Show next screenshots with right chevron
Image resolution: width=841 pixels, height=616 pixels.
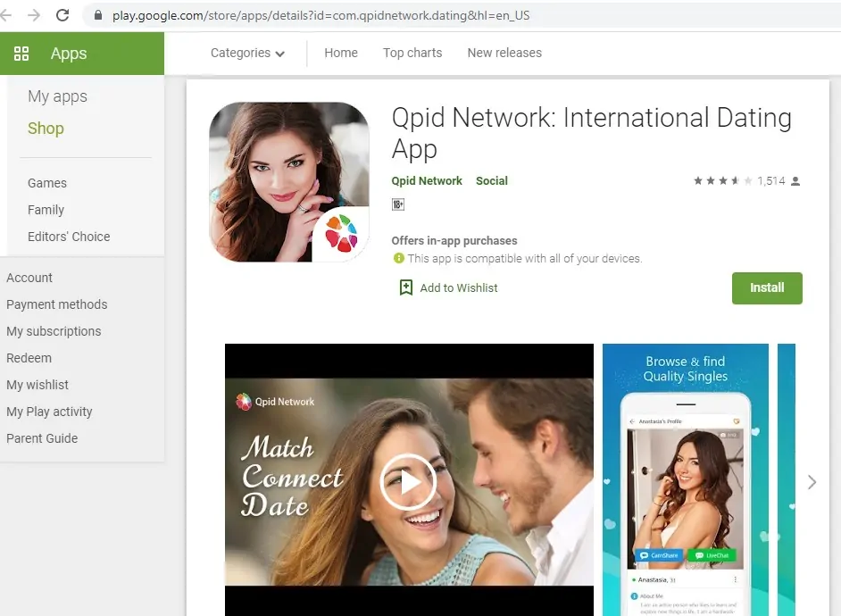coord(811,482)
